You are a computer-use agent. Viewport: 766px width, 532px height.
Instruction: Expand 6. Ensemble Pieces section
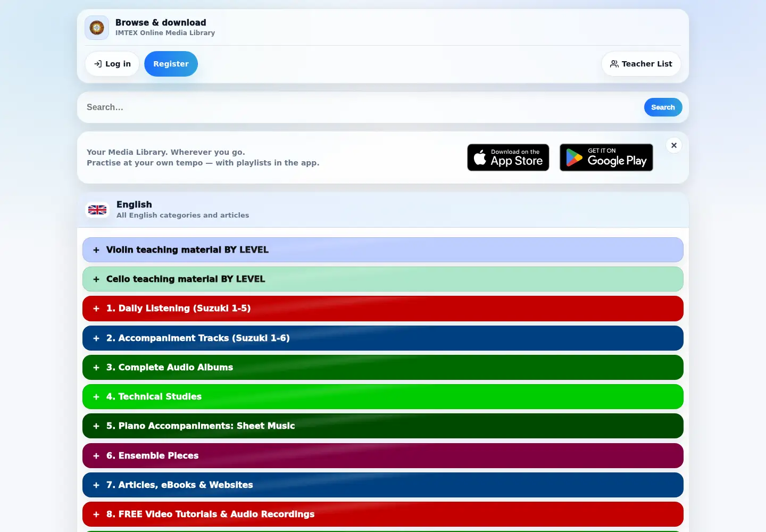point(383,456)
